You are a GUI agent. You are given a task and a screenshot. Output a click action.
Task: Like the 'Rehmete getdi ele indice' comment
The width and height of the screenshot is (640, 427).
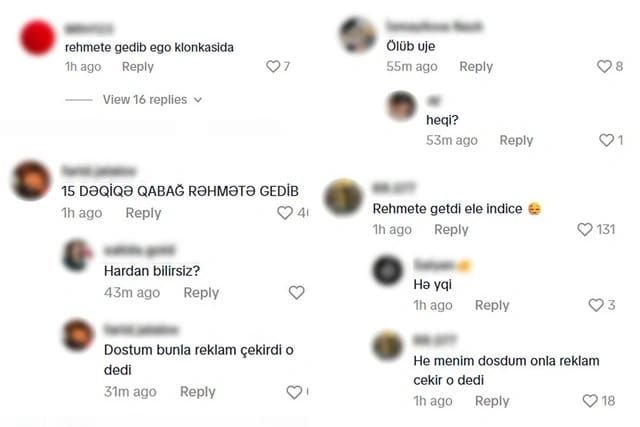tap(584, 229)
